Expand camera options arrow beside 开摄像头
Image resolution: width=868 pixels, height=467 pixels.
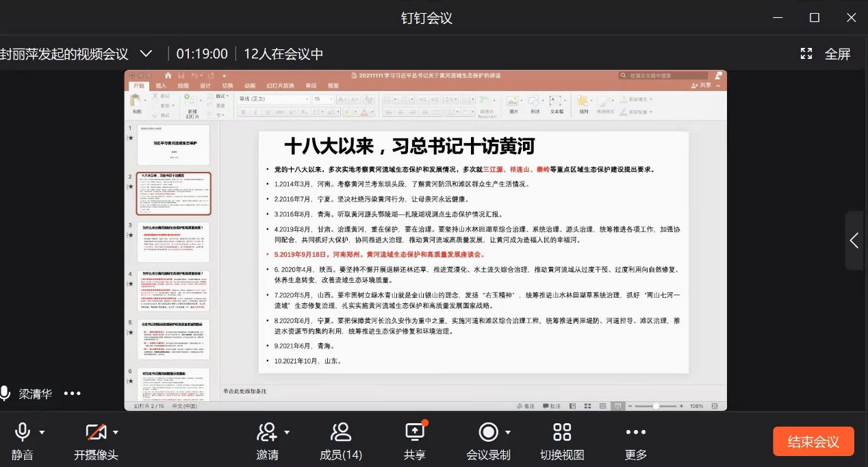tap(116, 433)
